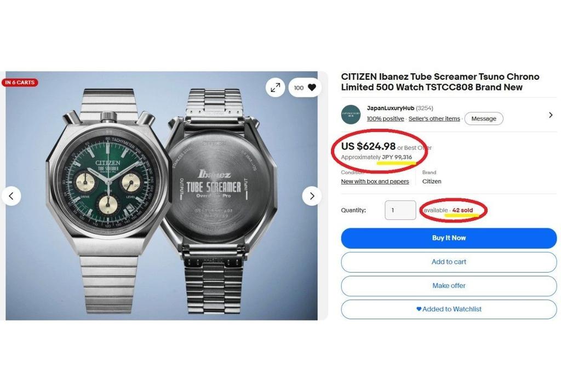Open JapanLuxuryHub seller avatar
This screenshot has width=561, height=392.
pos(351,114)
